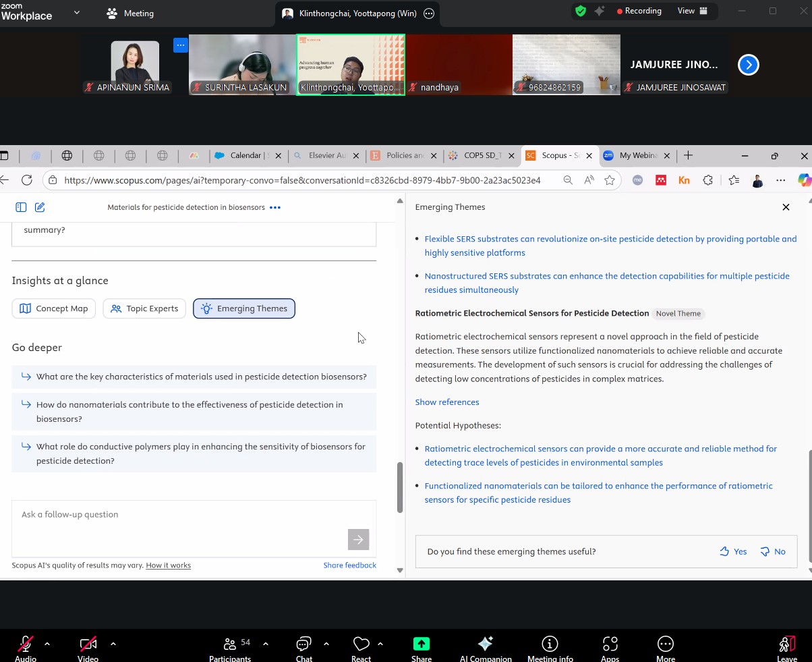This screenshot has width=812, height=662.
Task: Expand the audio options chevron
Action: [x=47, y=644]
